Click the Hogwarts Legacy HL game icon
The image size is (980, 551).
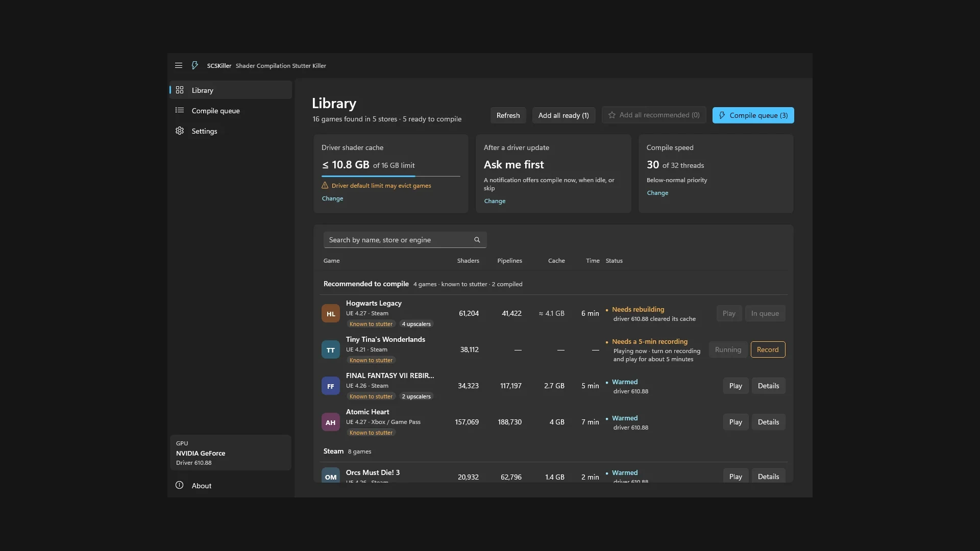coord(331,313)
